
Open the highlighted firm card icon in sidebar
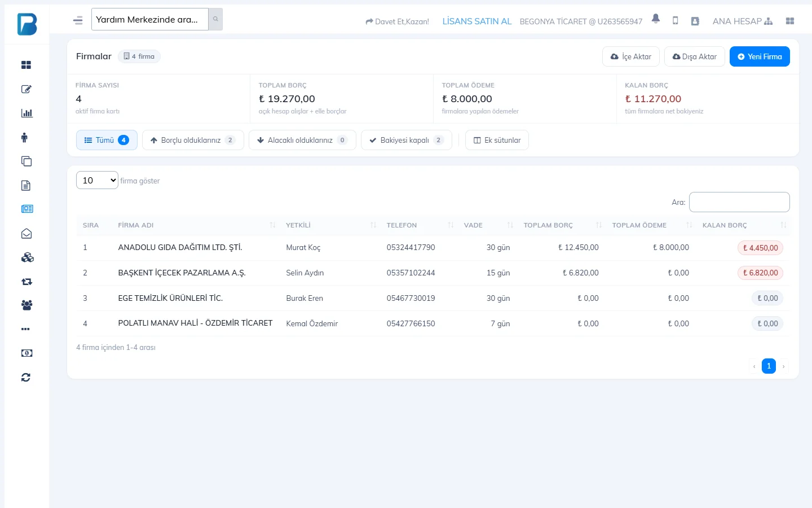click(27, 209)
